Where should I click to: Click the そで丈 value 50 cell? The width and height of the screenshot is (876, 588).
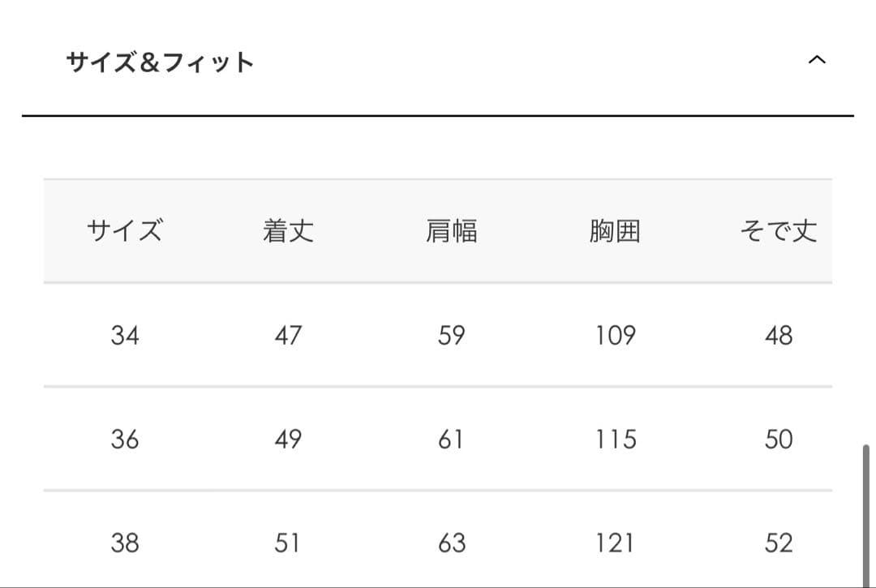(778, 439)
